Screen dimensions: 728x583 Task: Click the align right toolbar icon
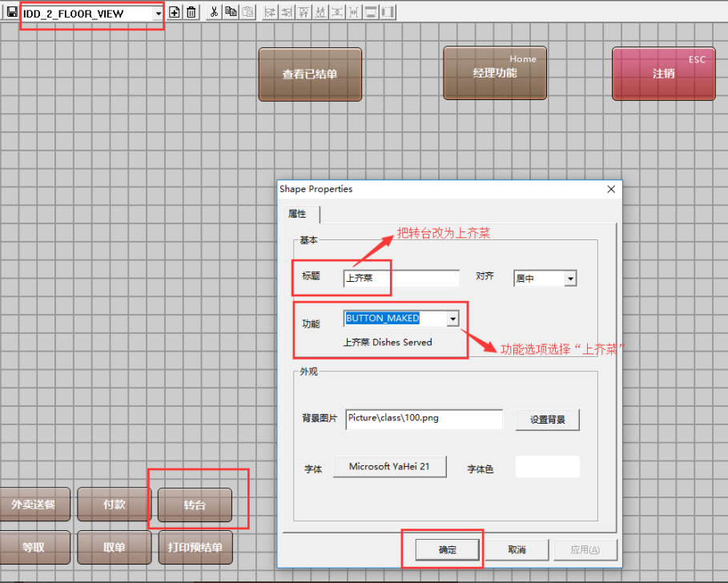click(287, 12)
